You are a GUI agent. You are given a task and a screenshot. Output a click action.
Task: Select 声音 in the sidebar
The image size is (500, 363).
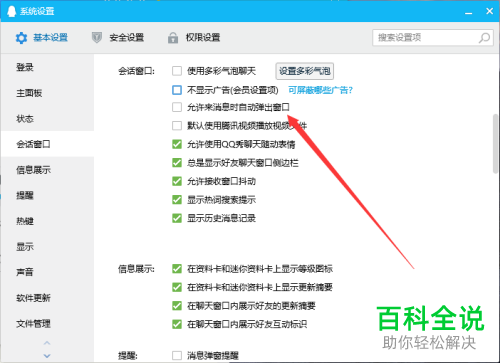(47, 272)
